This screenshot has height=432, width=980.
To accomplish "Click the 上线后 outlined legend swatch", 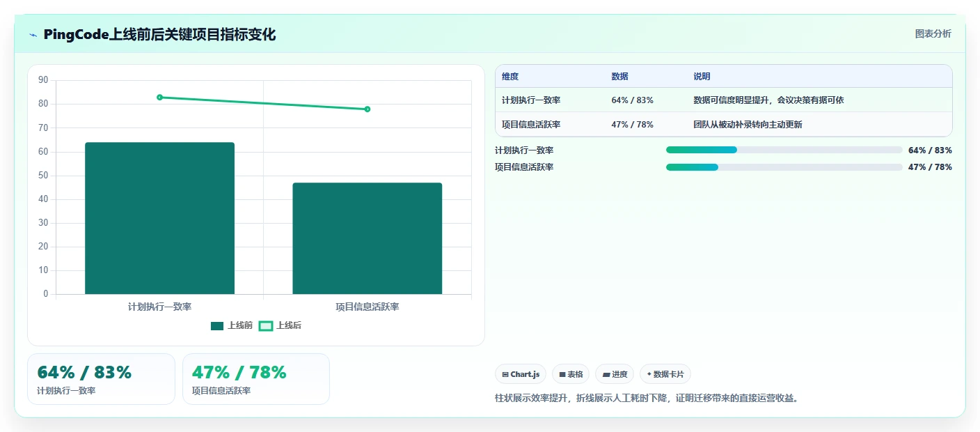I will [x=266, y=325].
